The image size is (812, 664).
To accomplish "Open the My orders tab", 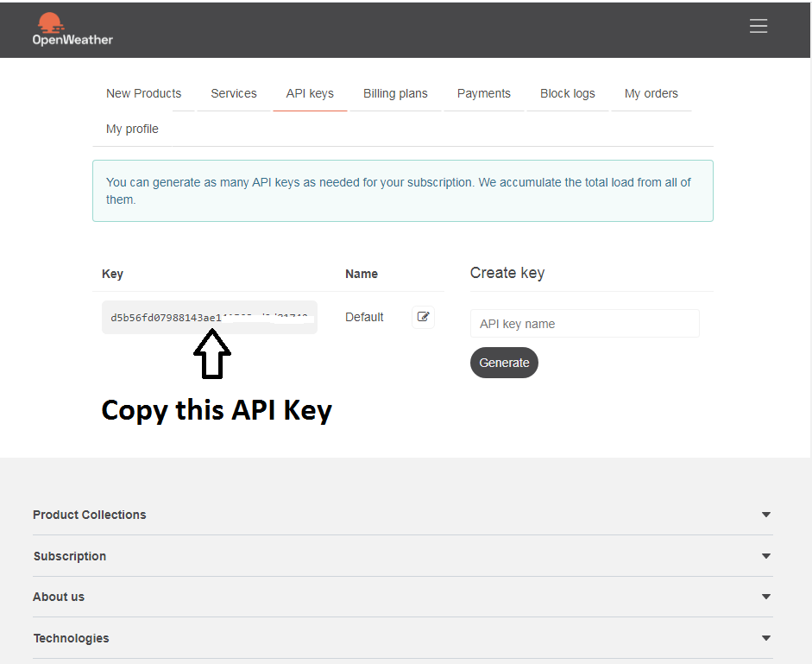I will [651, 93].
